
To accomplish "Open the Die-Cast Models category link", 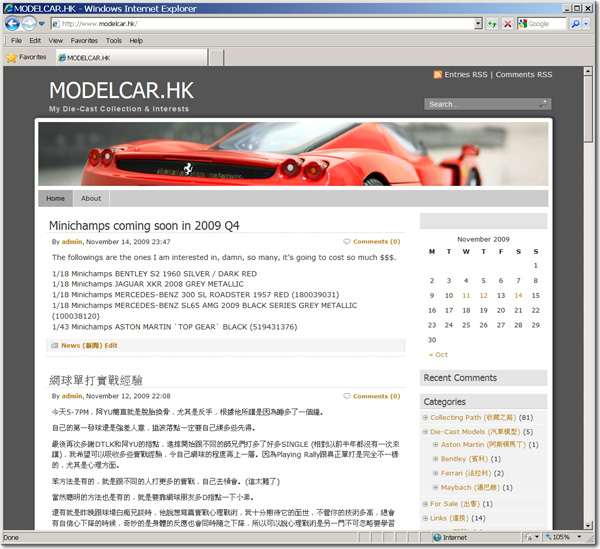I will coord(475,432).
